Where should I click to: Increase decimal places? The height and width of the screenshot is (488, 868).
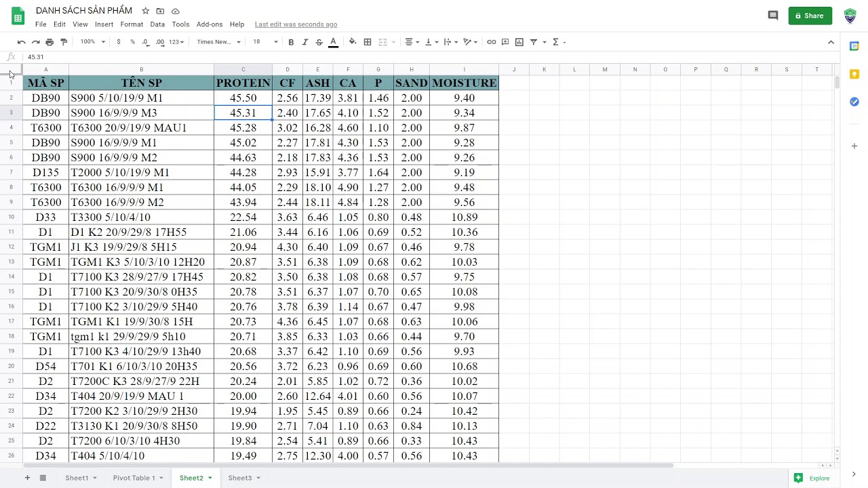pos(160,42)
